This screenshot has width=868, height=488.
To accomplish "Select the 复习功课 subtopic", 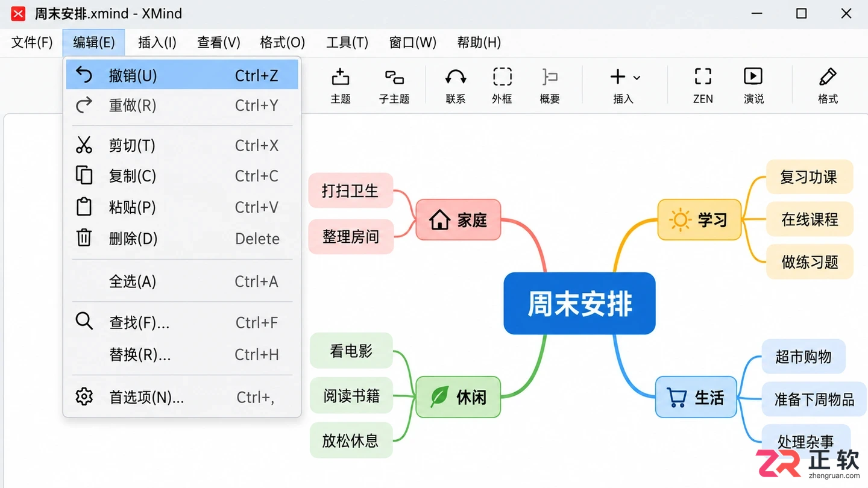I will (x=810, y=177).
